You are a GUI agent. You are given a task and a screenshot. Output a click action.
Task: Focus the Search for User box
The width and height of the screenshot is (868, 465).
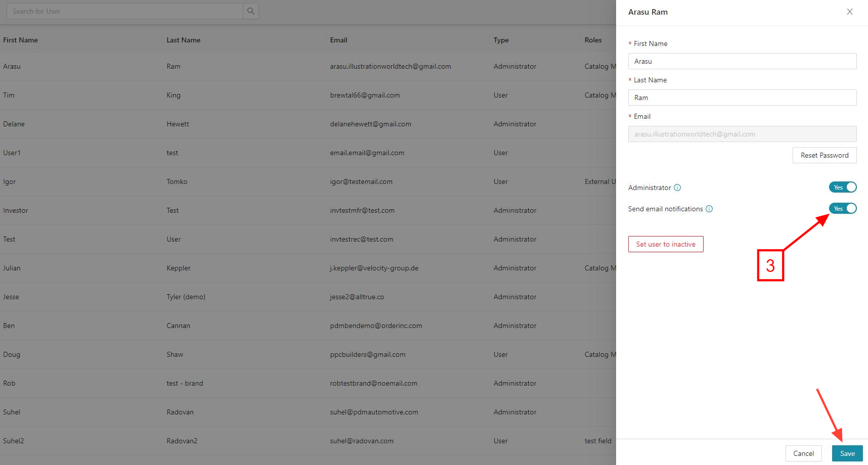(x=125, y=11)
